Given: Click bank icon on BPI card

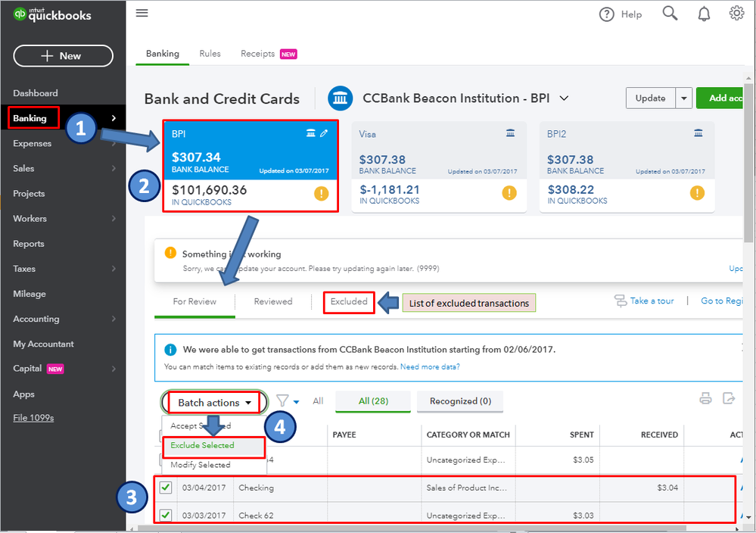Looking at the screenshot, I should 311,133.
